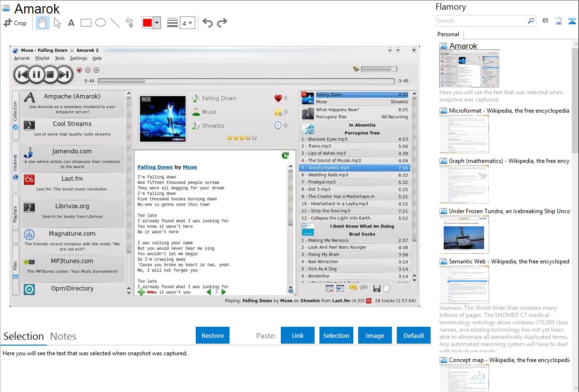Screen dimensions: 579x392
Task: Select the freehand scribble tool
Action: (x=130, y=23)
